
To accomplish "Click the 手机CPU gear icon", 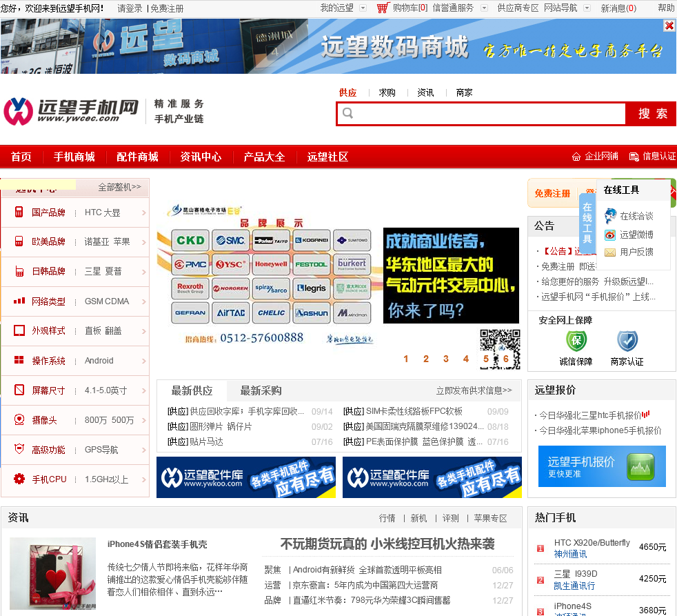I will click(x=19, y=479).
